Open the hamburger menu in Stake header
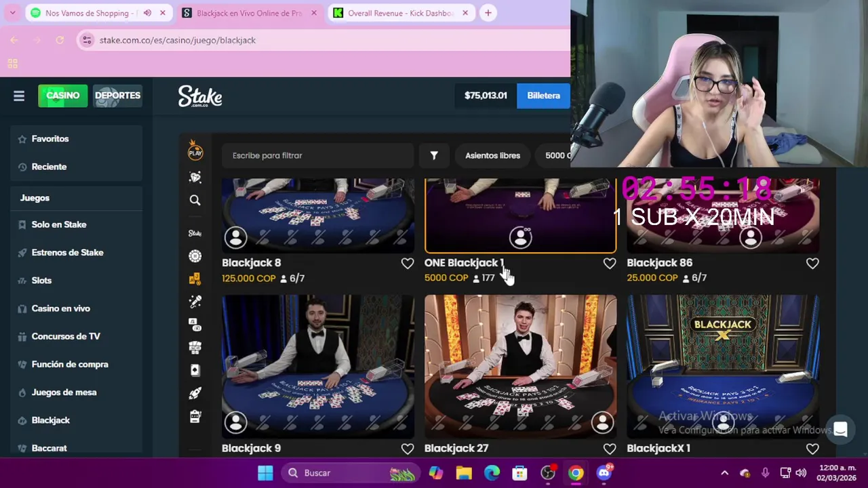Screen dimensions: 868x488 [x=19, y=96]
